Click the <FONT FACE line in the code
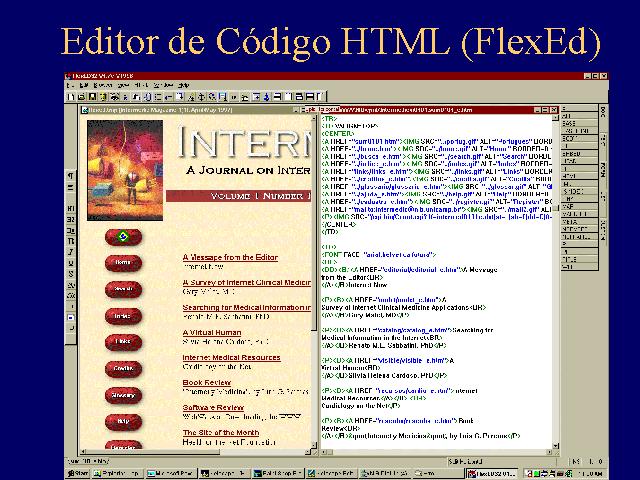The image size is (640, 480). [x=379, y=254]
